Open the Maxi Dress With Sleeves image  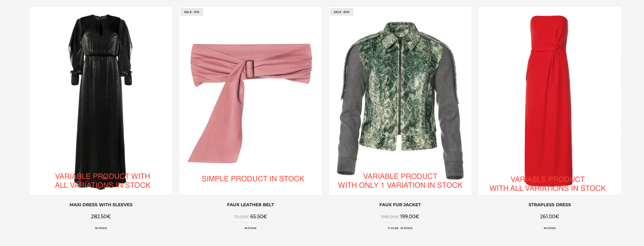pyautogui.click(x=101, y=101)
